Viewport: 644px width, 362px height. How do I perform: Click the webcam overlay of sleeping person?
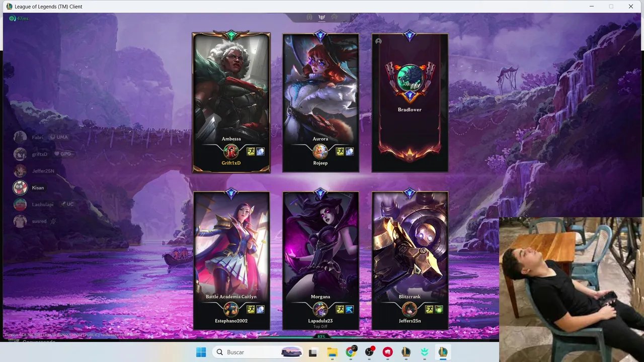[x=572, y=290]
